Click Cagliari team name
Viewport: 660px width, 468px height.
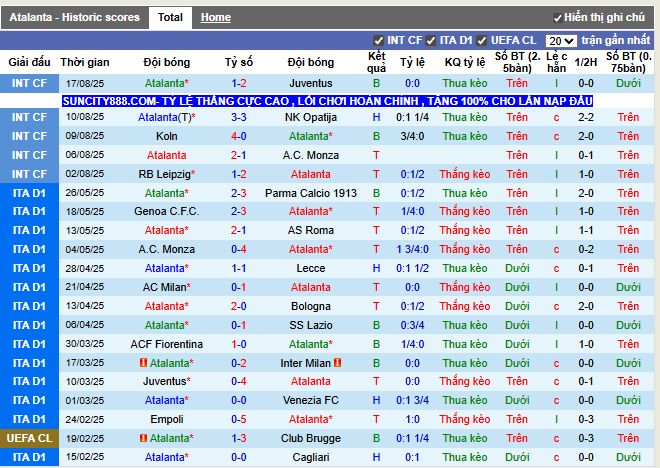(311, 457)
